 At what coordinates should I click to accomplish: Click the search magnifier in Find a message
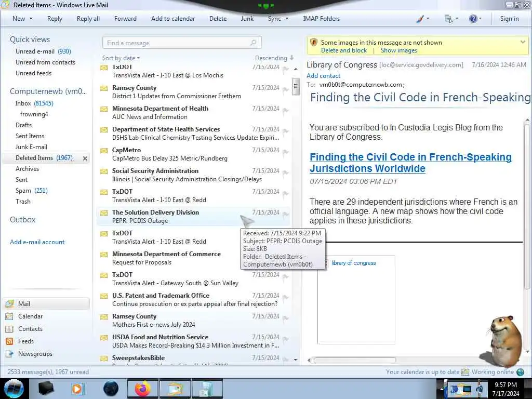(x=253, y=43)
